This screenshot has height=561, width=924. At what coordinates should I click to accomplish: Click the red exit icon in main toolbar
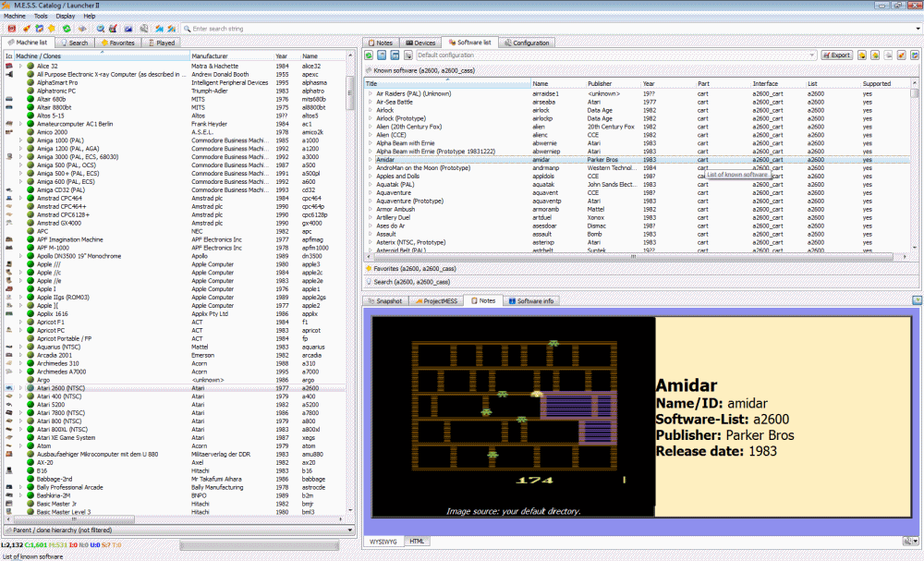[11, 29]
